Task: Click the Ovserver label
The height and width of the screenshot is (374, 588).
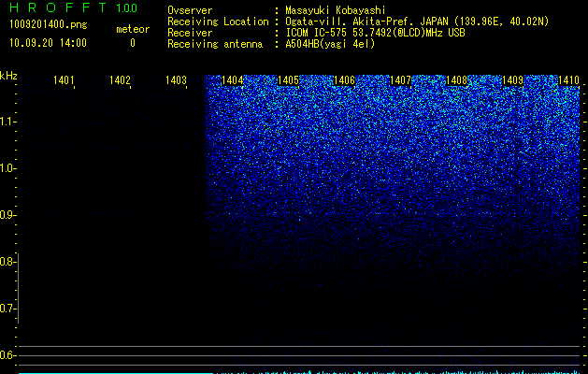Action: click(190, 10)
